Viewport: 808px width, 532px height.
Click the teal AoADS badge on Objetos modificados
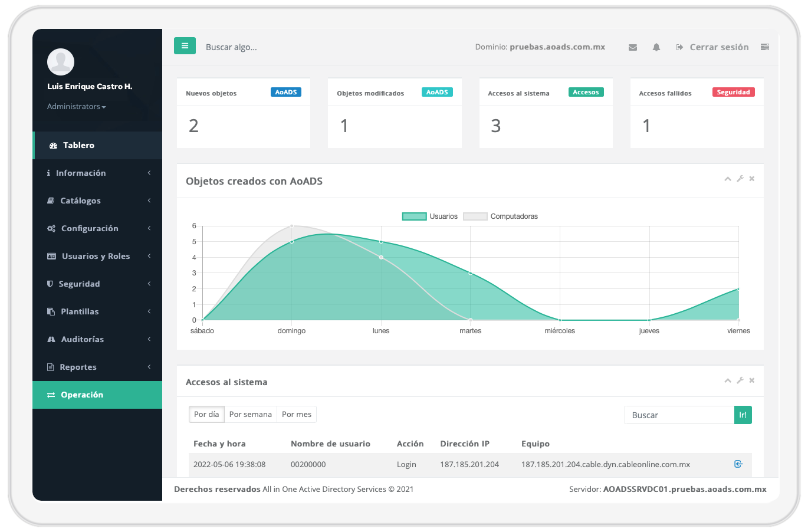pyautogui.click(x=437, y=92)
